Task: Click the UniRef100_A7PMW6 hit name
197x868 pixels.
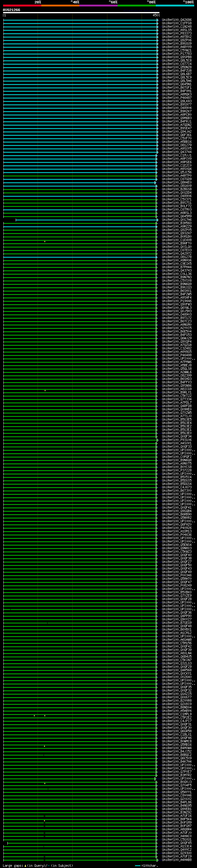Action: click(176, 362)
